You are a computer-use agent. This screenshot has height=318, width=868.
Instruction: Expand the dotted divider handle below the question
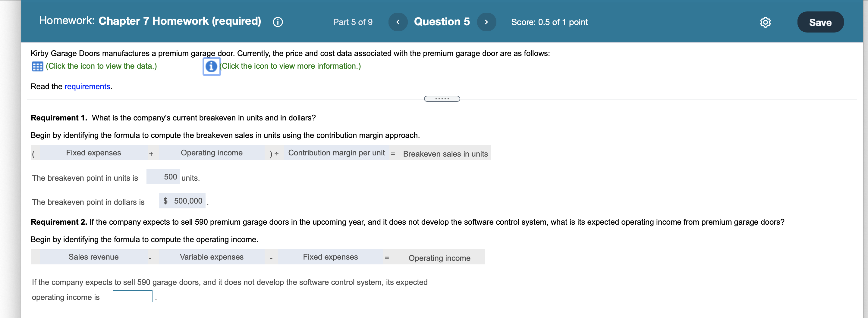coord(442,98)
